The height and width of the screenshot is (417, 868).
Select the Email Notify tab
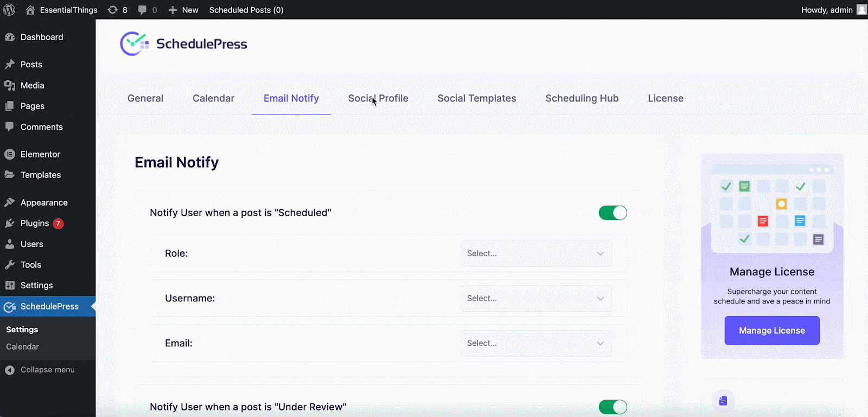pyautogui.click(x=291, y=98)
